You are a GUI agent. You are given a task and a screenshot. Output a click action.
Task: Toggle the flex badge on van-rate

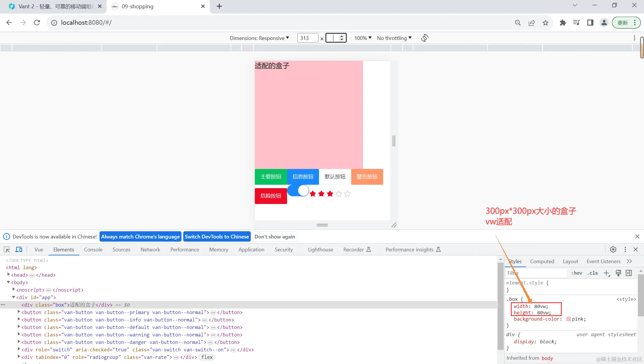(207, 357)
